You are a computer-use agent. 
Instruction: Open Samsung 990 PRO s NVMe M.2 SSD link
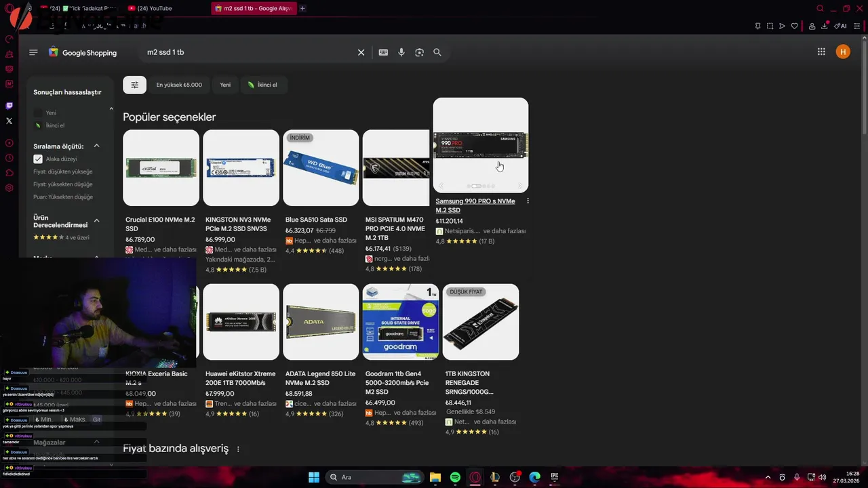coord(475,205)
